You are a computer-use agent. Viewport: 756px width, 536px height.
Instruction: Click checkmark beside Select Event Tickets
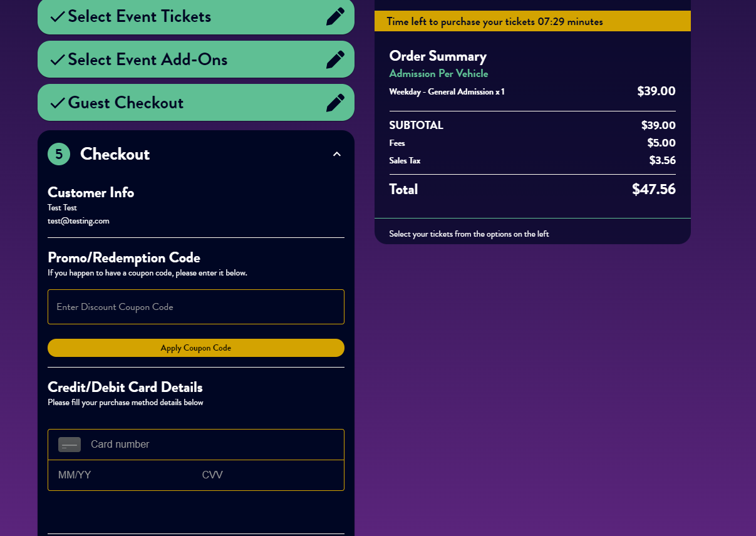(58, 16)
